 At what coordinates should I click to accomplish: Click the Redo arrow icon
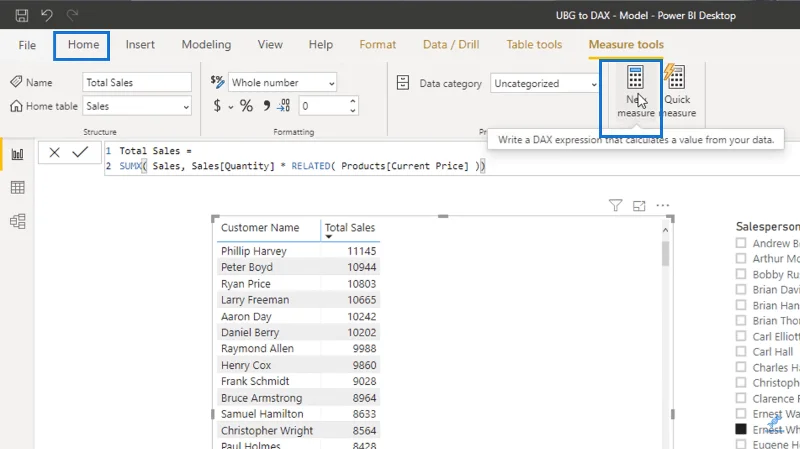click(72, 15)
